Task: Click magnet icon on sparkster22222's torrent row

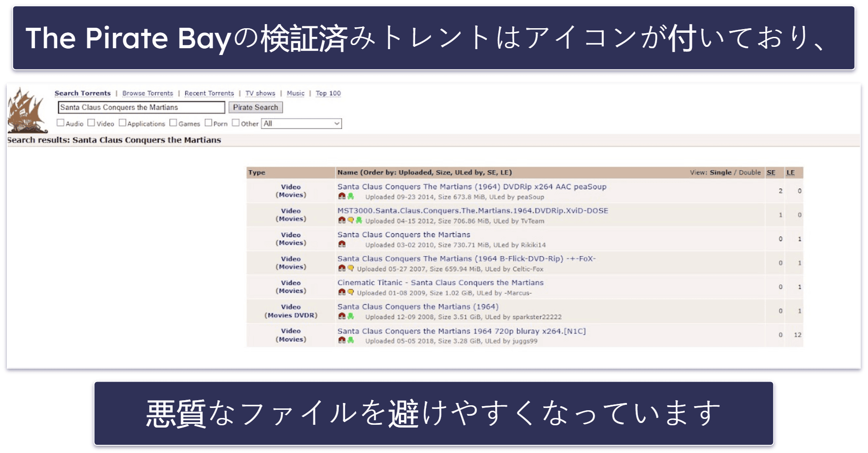Action: pyautogui.click(x=342, y=317)
